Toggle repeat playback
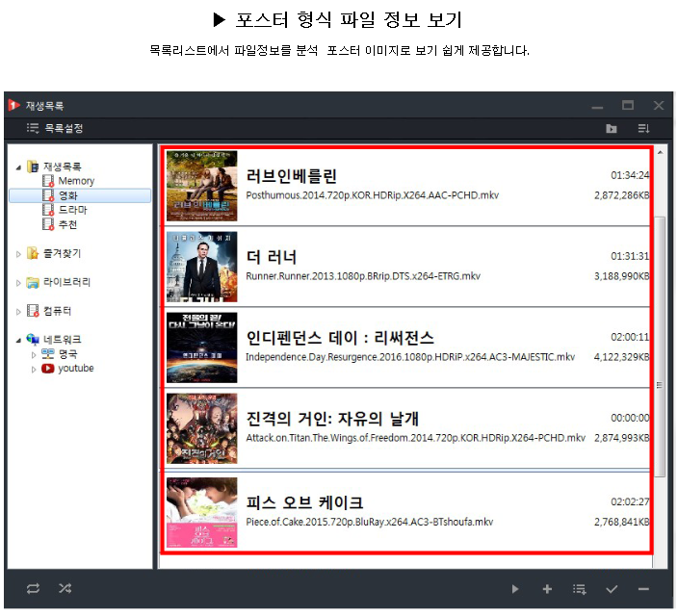Screen dimensions: 678x616 point(34,588)
